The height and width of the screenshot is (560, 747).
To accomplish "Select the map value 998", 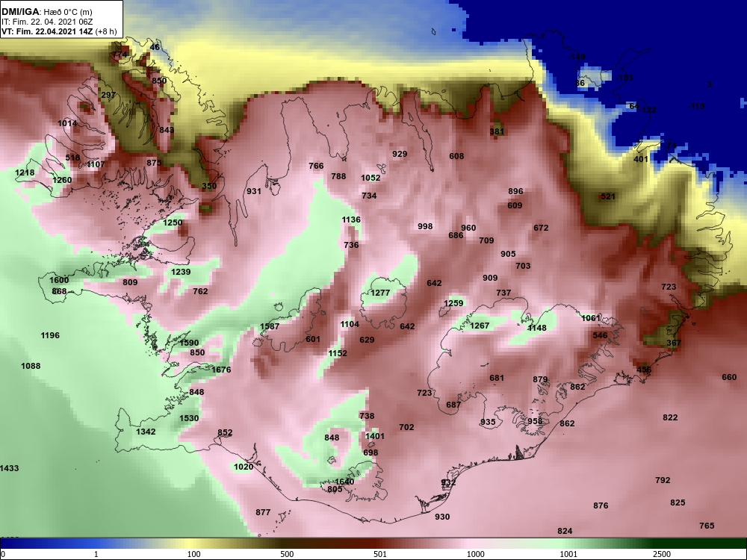I will click(x=425, y=226).
